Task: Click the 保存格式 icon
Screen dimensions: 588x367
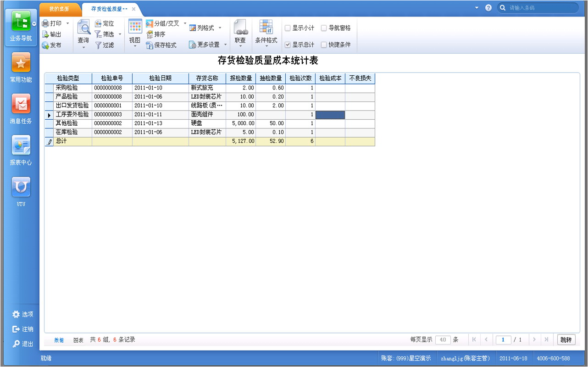Action: click(x=150, y=45)
